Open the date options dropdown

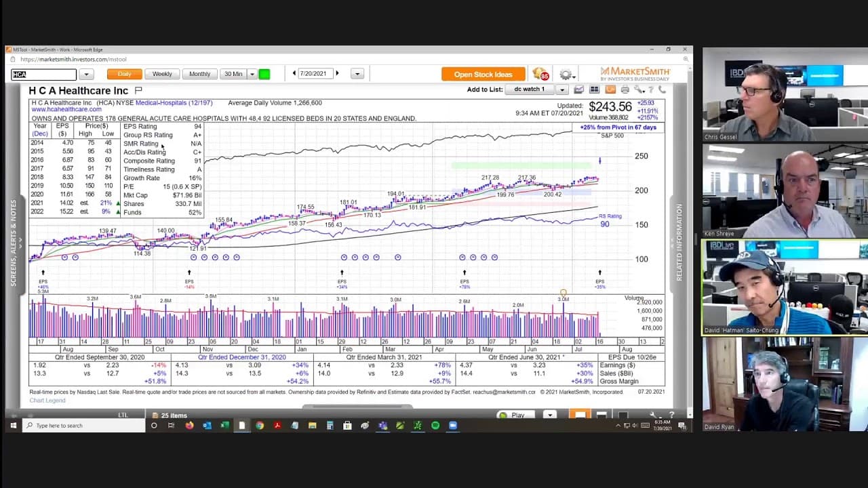(357, 74)
